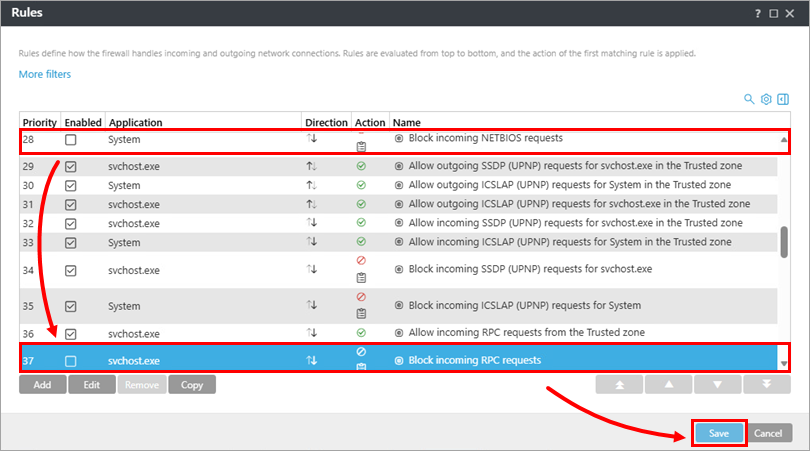Screen dimensions: 810x451
Task: Click allow action icon in rule 36
Action: tap(361, 332)
